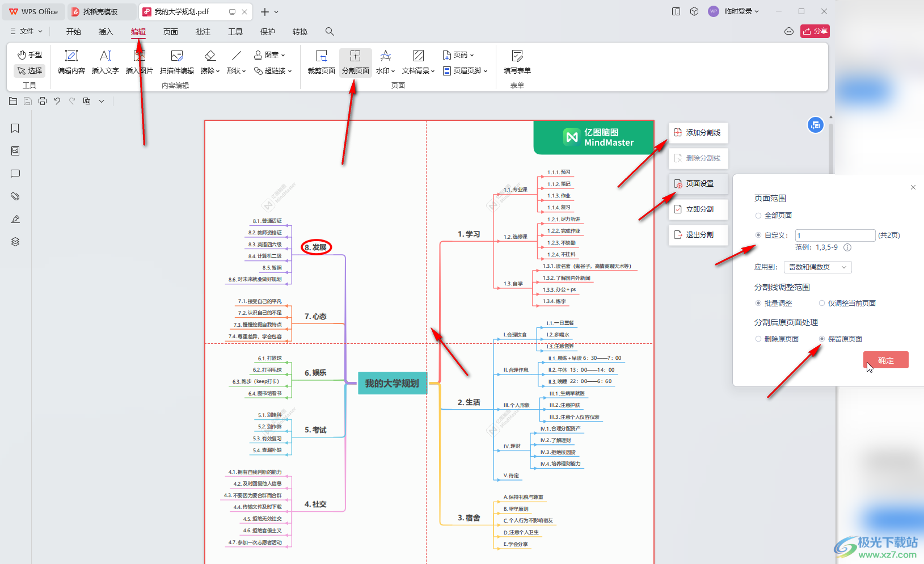This screenshot has width=924, height=564.
Task: Click Split Now (立即分割) button
Action: [x=698, y=209]
